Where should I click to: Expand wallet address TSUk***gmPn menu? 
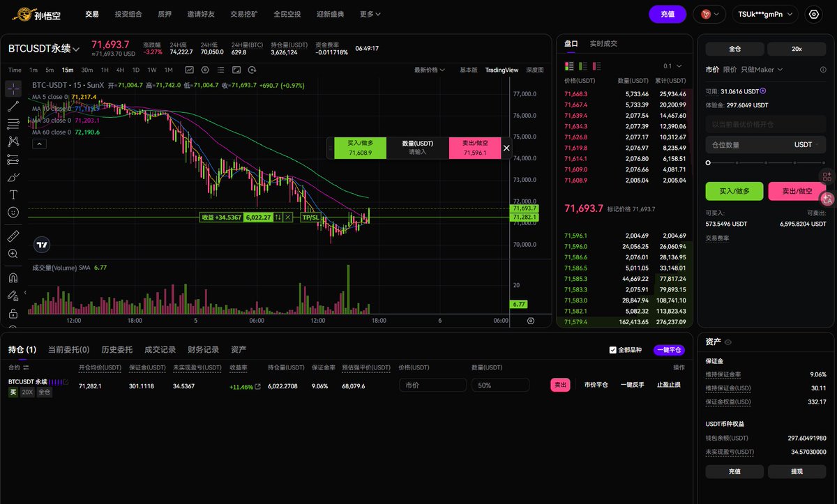tap(764, 14)
